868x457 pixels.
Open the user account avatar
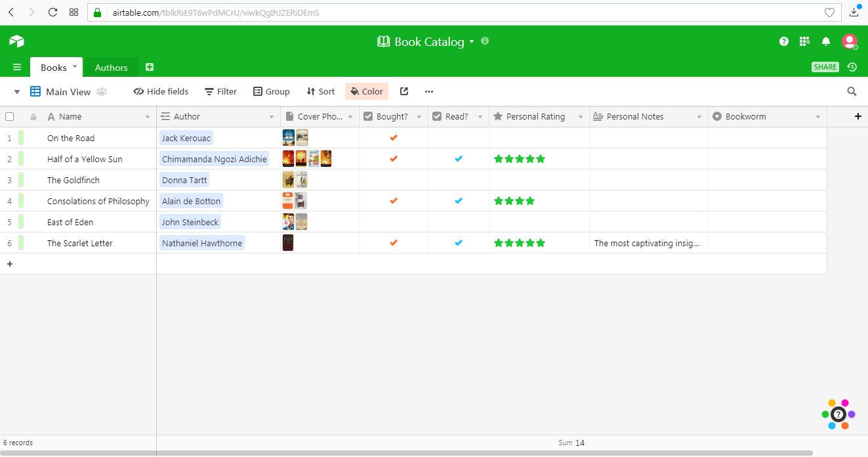(850, 41)
